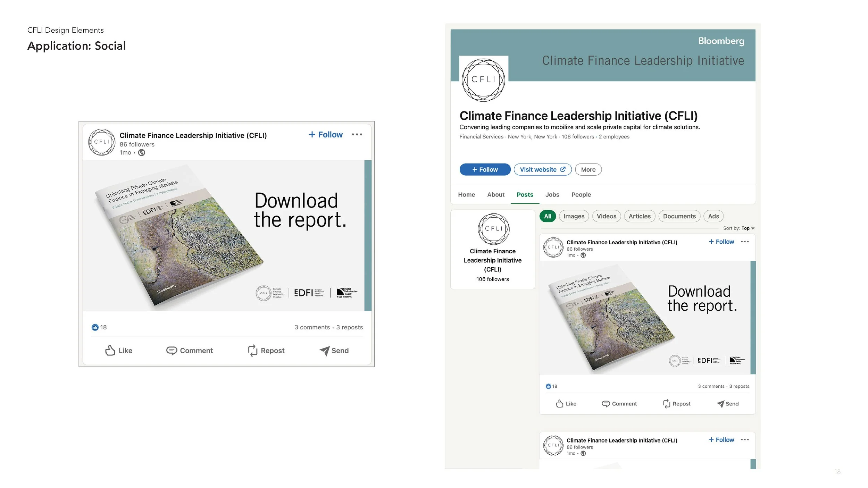
Task: Click the blue Follow button under the company description
Action: tap(485, 169)
